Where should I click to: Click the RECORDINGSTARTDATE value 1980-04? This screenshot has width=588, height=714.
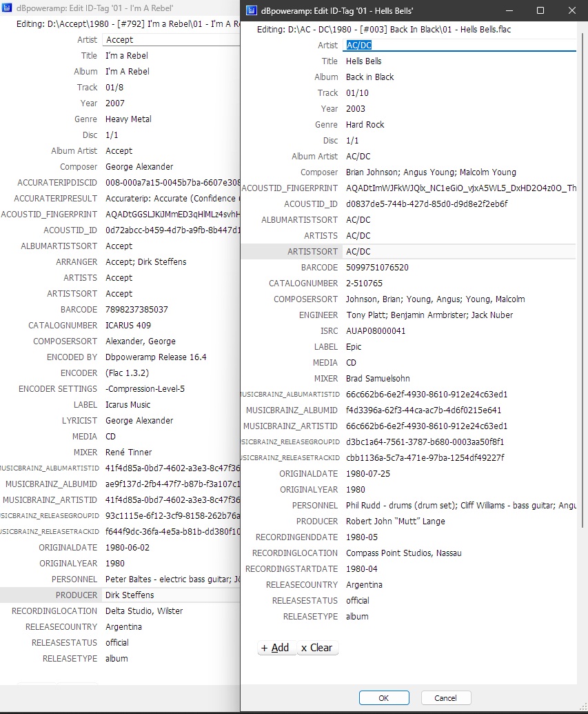pyautogui.click(x=361, y=568)
